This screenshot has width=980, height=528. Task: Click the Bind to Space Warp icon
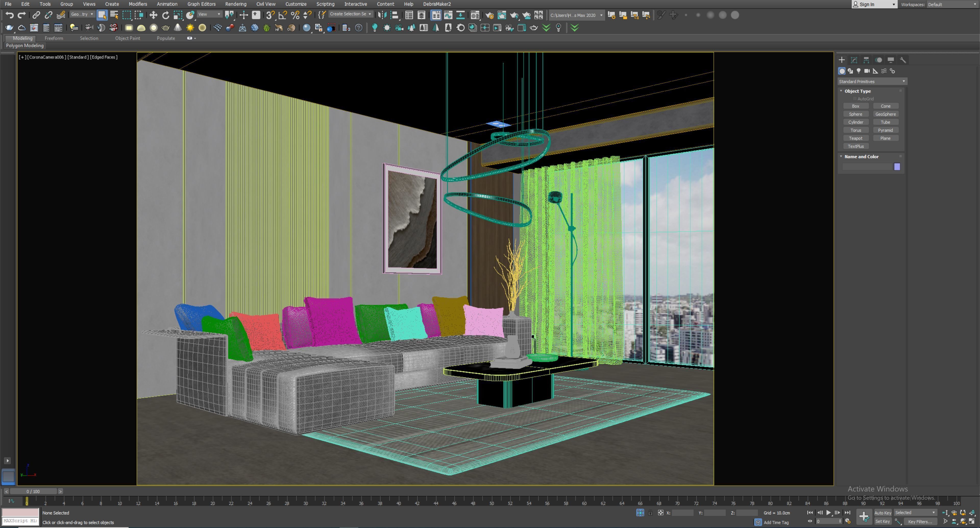(x=61, y=15)
